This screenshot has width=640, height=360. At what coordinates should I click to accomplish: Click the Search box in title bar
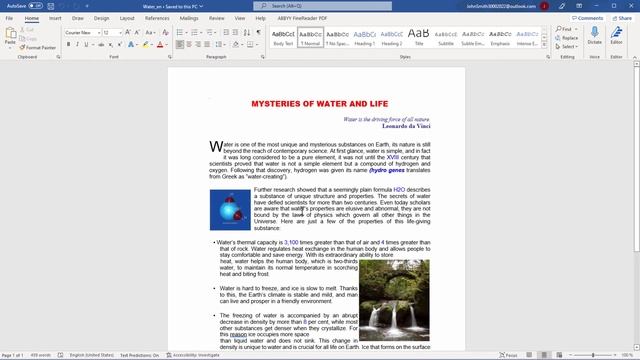point(322,6)
